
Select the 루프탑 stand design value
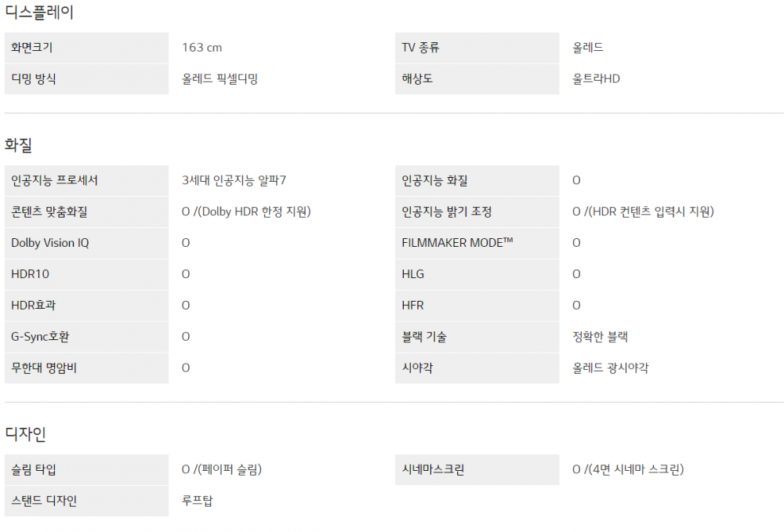(x=197, y=501)
